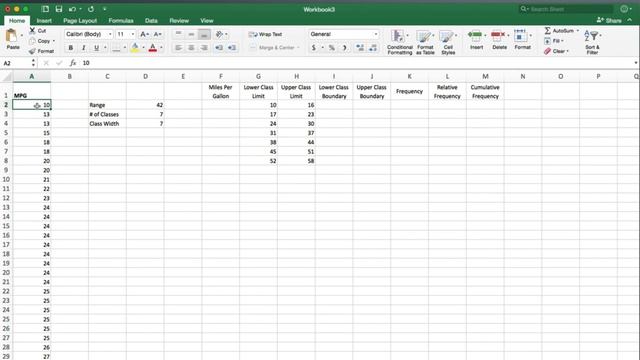The width and height of the screenshot is (640, 360).
Task: Enable Wrap Text
Action: (x=265, y=34)
